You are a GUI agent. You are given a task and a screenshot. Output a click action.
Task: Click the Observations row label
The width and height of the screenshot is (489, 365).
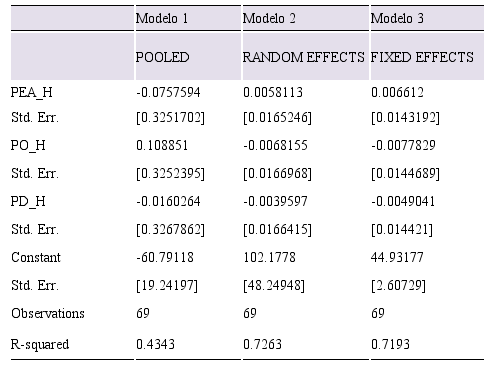tap(48, 313)
